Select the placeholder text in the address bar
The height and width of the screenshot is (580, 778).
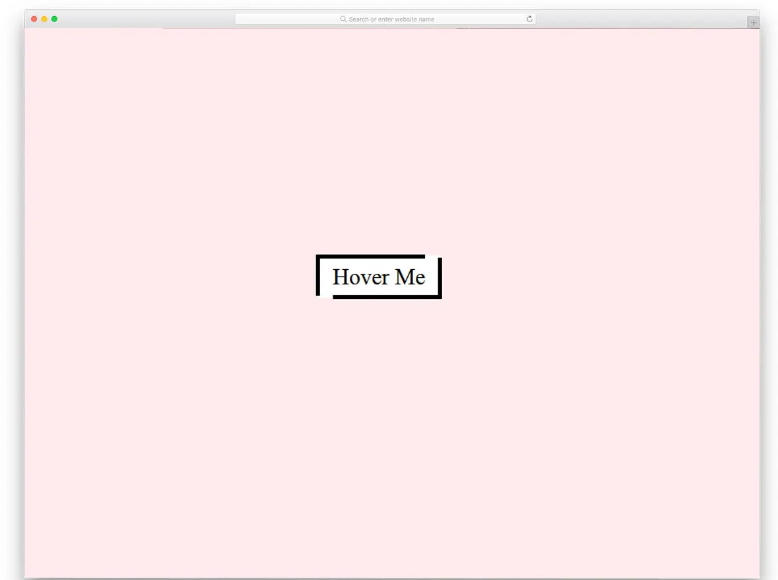tap(392, 19)
